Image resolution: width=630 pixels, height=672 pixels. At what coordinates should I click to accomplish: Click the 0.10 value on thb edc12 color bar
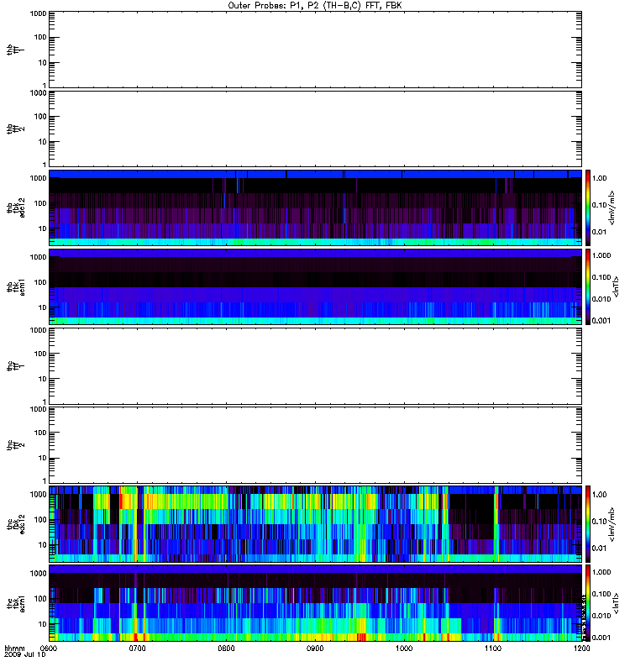[599, 205]
